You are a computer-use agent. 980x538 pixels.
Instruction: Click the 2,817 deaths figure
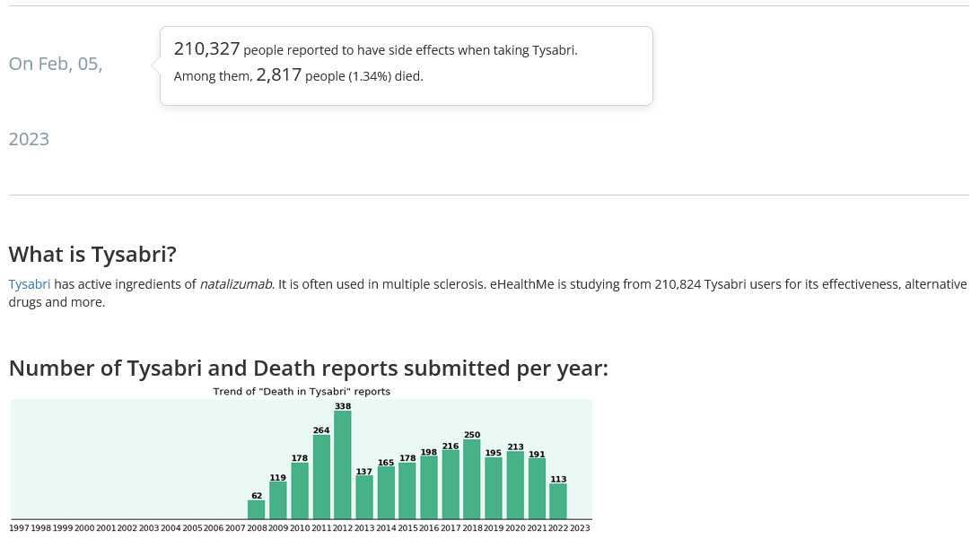coord(279,75)
